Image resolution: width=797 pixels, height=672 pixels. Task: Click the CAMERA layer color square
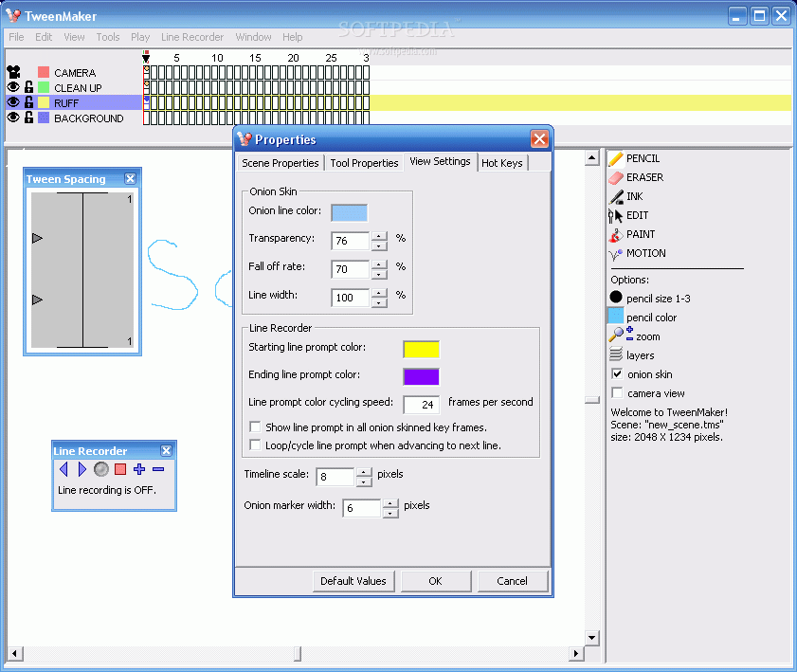tap(44, 72)
